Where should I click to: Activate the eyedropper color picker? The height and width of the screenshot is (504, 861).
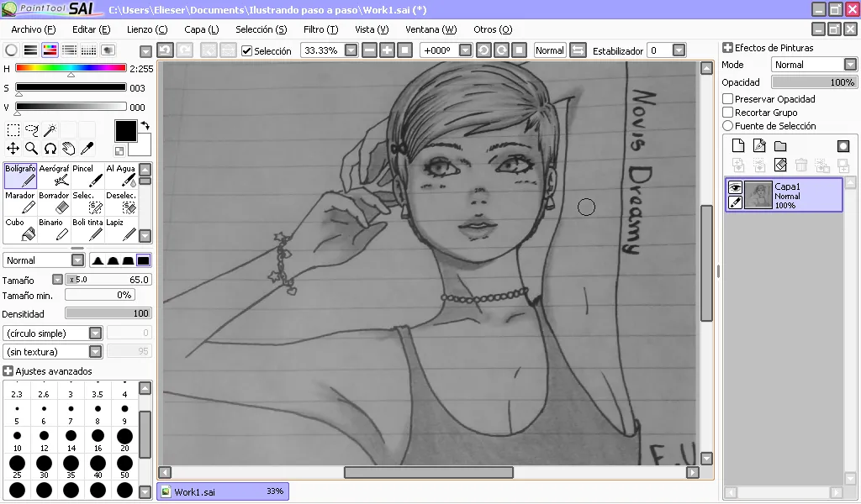87,148
